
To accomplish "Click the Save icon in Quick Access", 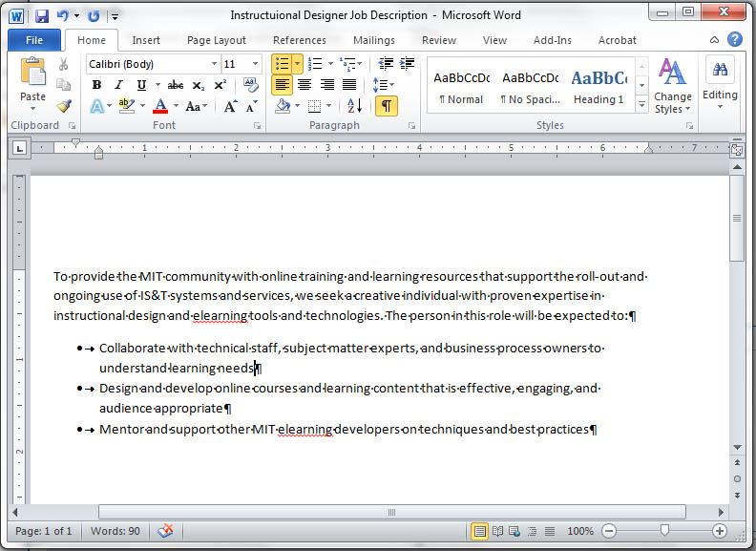I will click(42, 15).
